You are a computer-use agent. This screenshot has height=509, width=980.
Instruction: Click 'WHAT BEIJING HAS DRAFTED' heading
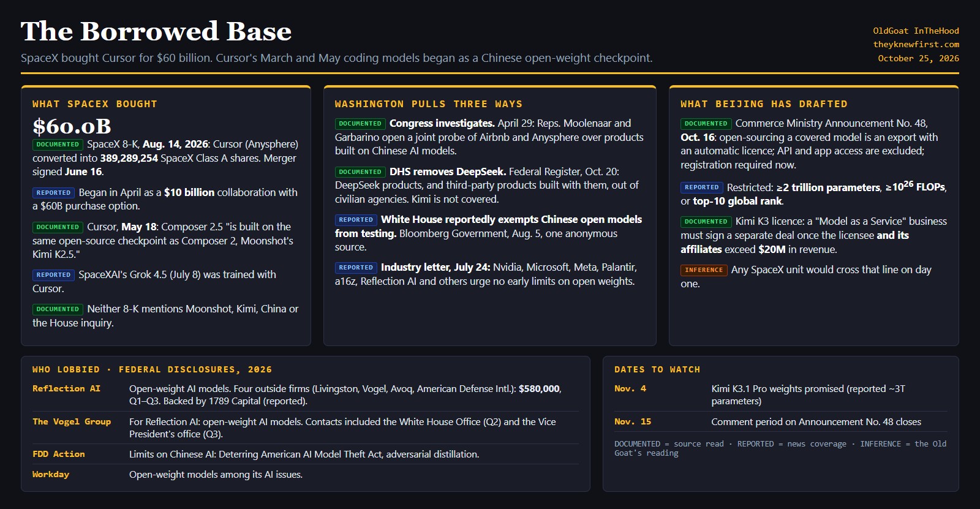point(764,104)
